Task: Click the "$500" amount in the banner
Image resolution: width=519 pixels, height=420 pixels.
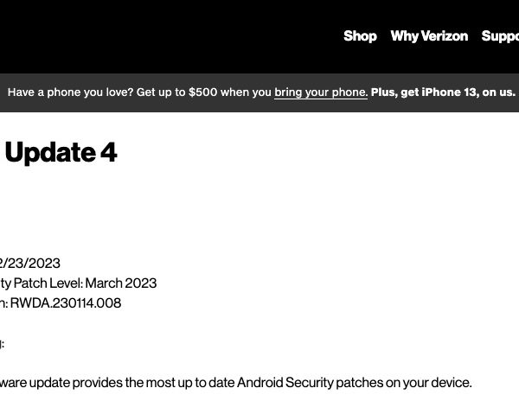Action: pos(202,92)
